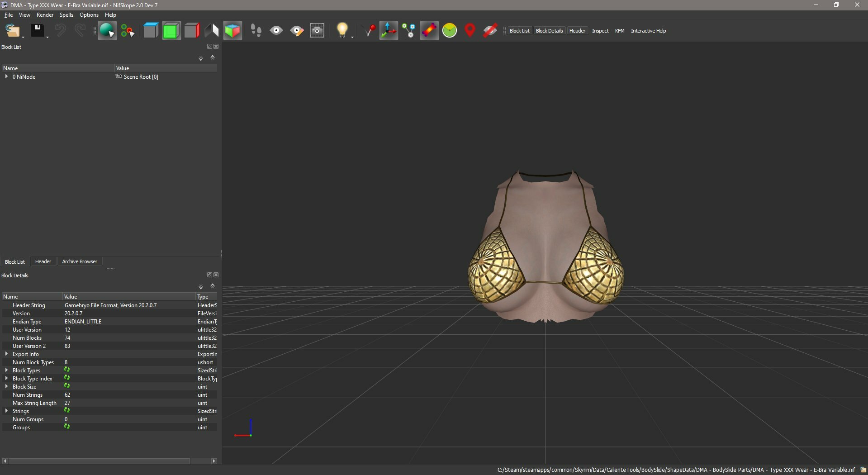Click the scrollbar right arrow in Block Details
Image resolution: width=868 pixels, height=475 pixels.
coord(214,461)
